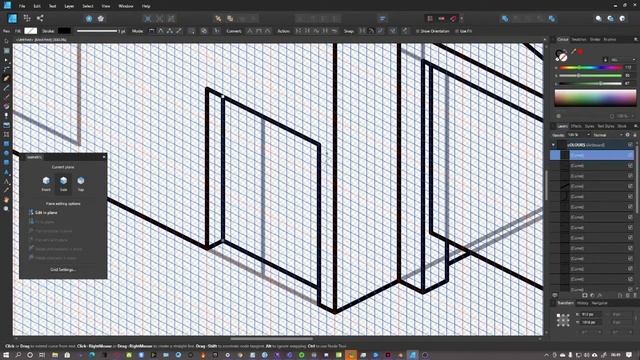Open Grid Settings in Isometric panel
Image resolution: width=640 pixels, height=360 pixels.
63,270
